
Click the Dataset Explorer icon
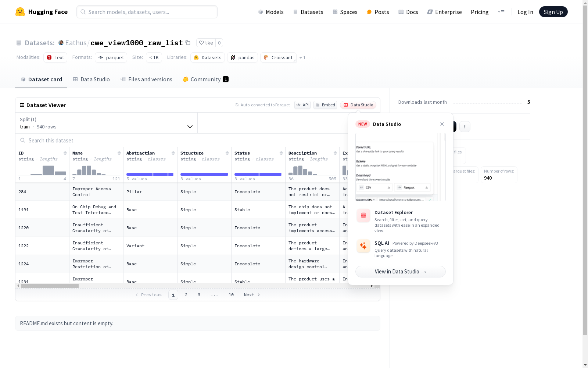click(x=363, y=216)
